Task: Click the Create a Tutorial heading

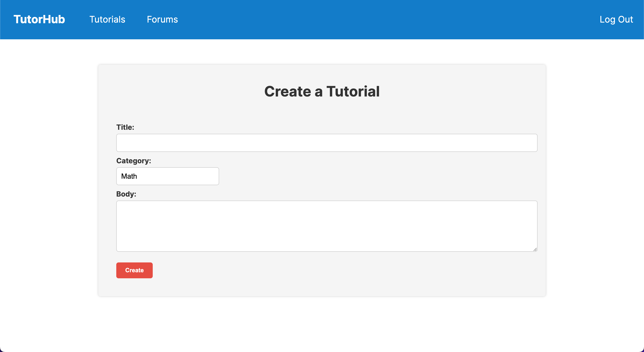Action: coord(322,91)
